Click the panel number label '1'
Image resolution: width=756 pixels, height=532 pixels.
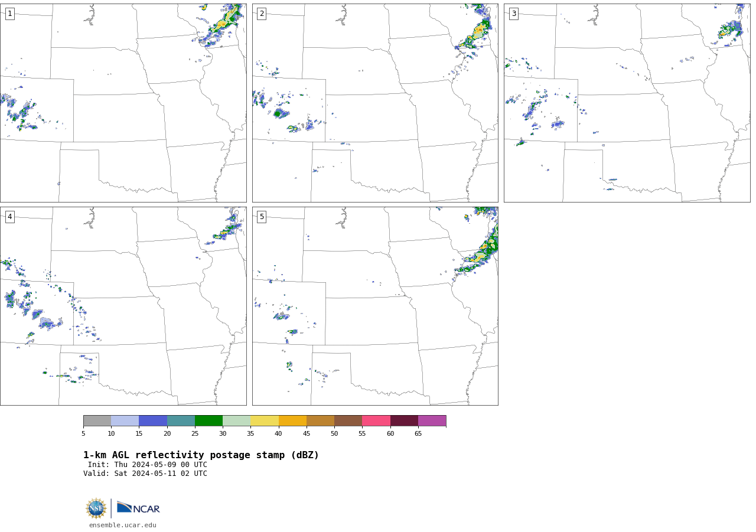pyautogui.click(x=9, y=14)
